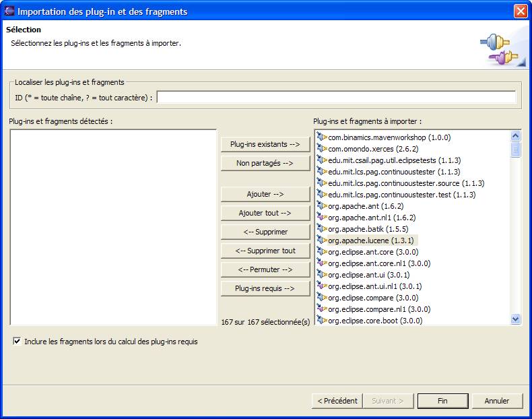The image size is (532, 419).
Task: Click in the plug-in ID filter field
Action: tap(336, 98)
